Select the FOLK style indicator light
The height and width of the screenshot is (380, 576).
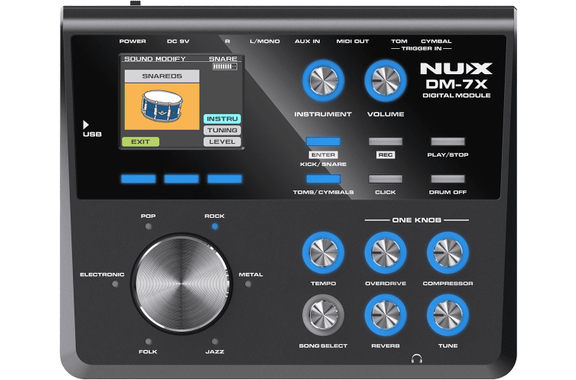tap(148, 342)
